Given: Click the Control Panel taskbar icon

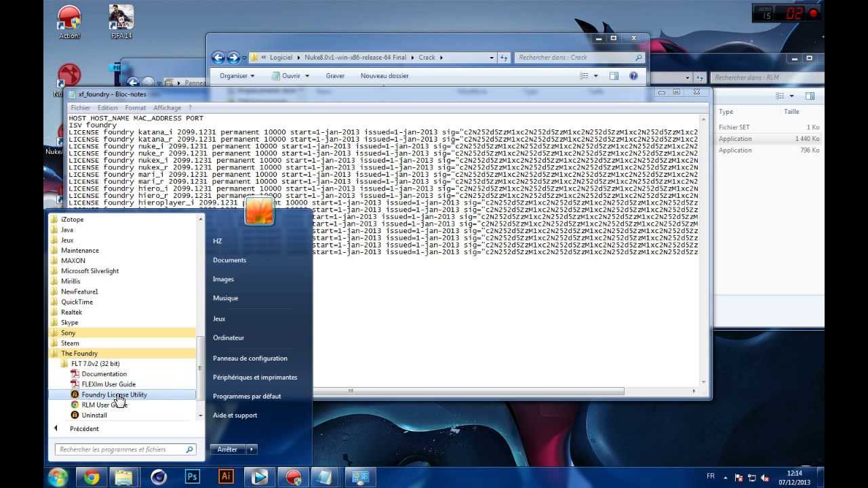Looking at the screenshot, I should (x=361, y=477).
